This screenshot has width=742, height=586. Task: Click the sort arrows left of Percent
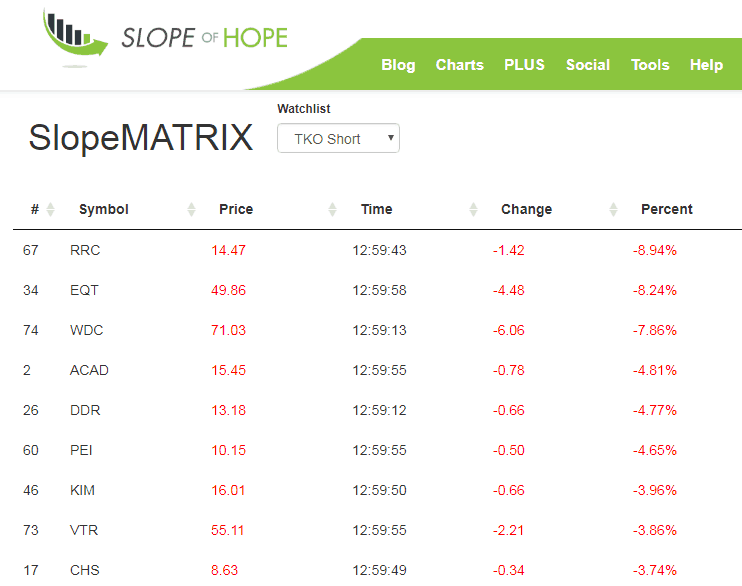[613, 209]
